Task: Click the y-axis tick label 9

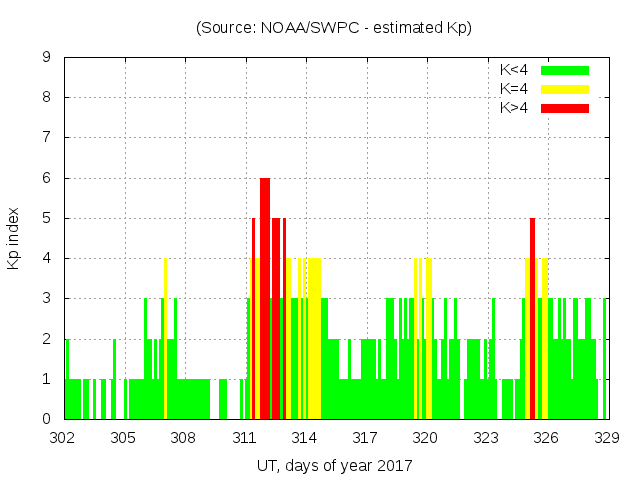Action: point(47,58)
